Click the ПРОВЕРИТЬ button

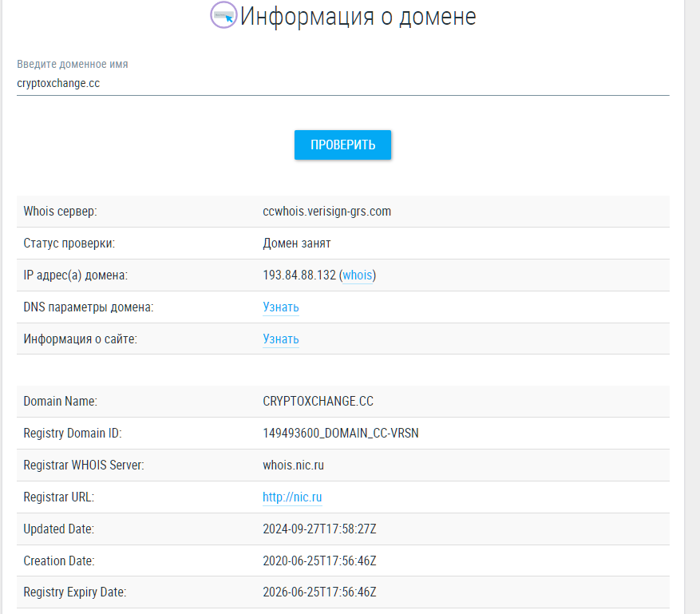pyautogui.click(x=343, y=145)
